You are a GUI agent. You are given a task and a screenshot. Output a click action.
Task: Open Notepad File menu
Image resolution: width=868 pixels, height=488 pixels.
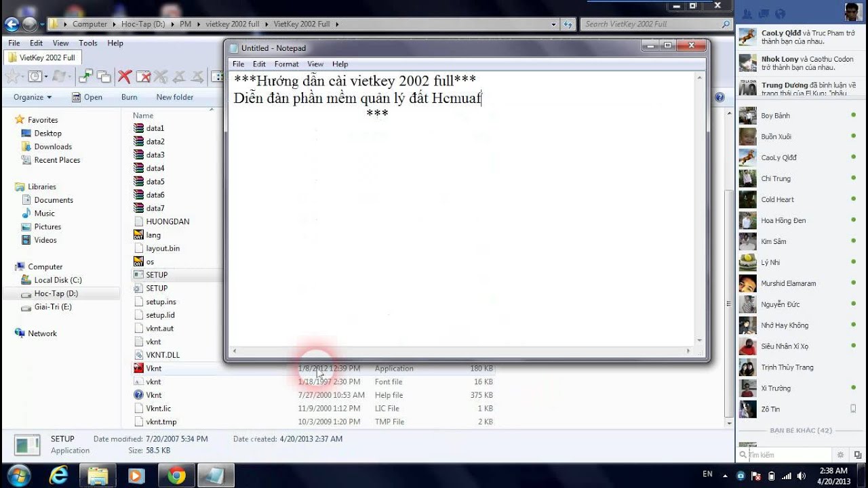click(239, 64)
